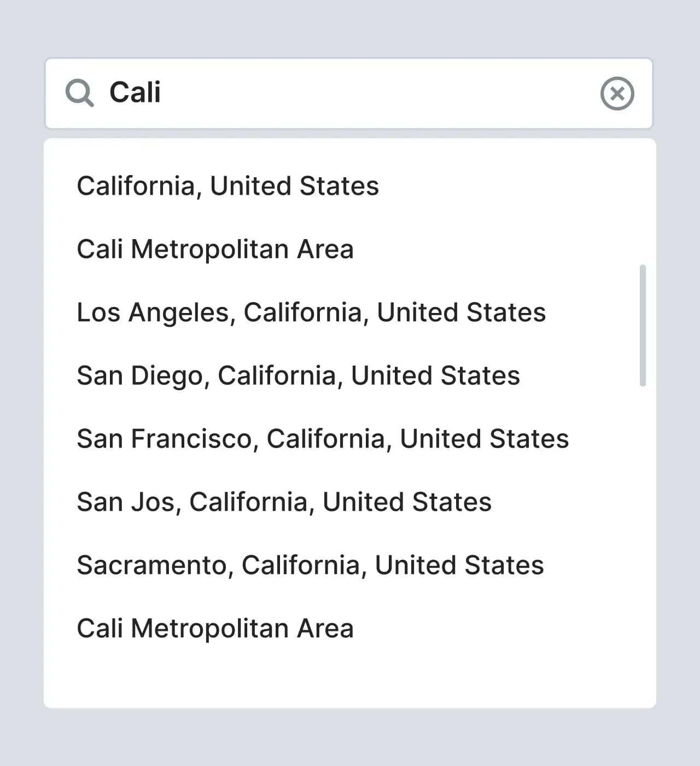Select the San Diego city suggestion

[x=298, y=376]
